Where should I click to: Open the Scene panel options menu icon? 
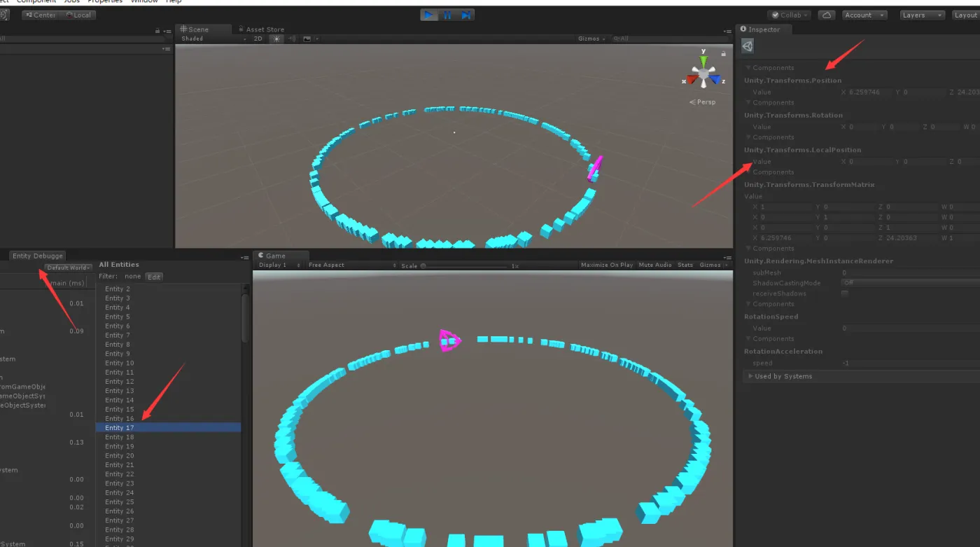point(727,30)
